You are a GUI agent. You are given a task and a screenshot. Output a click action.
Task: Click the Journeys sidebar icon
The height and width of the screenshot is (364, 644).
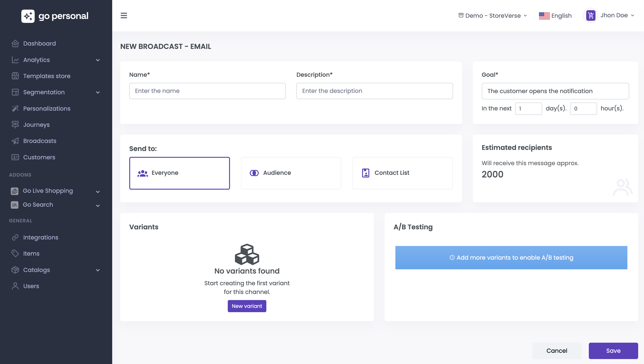point(15,125)
